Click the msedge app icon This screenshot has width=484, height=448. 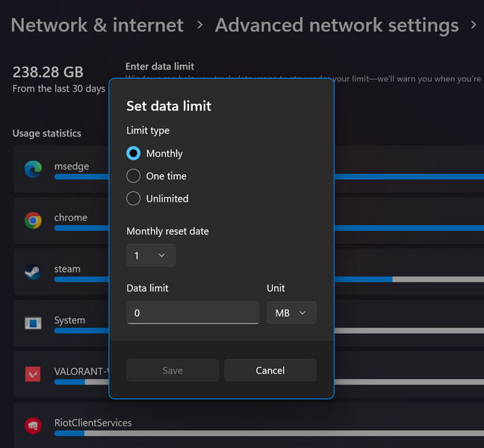coord(33,169)
